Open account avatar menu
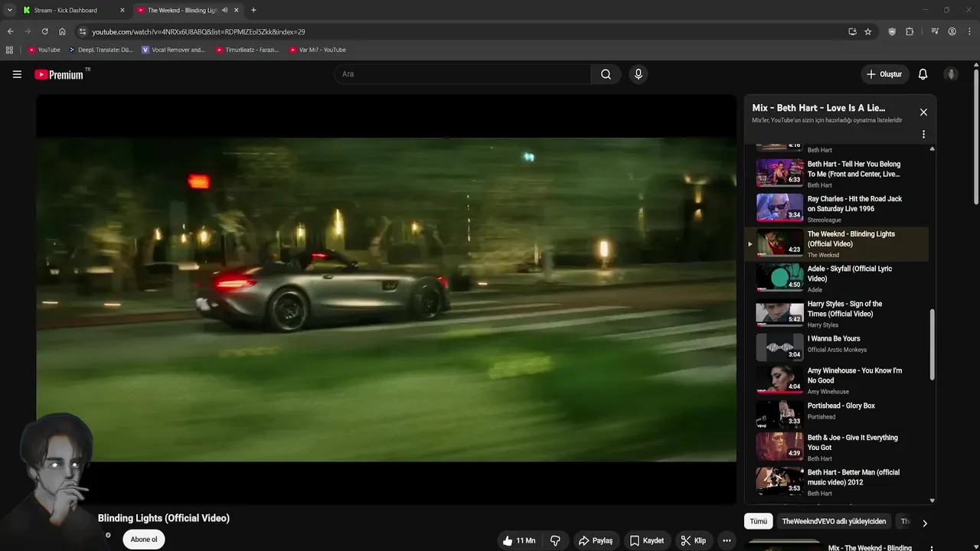Screen dimensions: 980x551 click(x=951, y=74)
